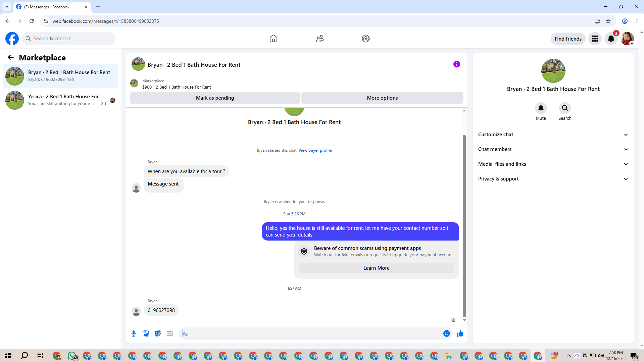This screenshot has height=362, width=644.
Task: Open Chrome's three-dot menu
Action: pos(637,21)
